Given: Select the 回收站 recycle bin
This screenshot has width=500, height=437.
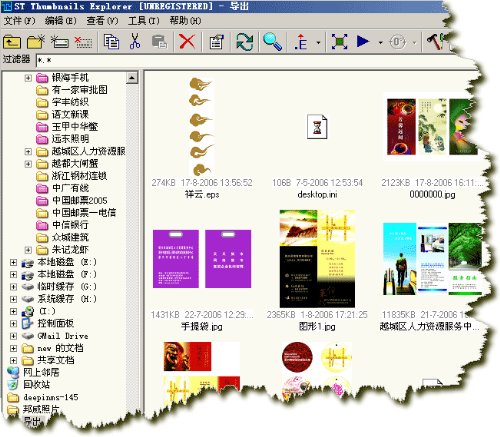Looking at the screenshot, I should coord(36,385).
